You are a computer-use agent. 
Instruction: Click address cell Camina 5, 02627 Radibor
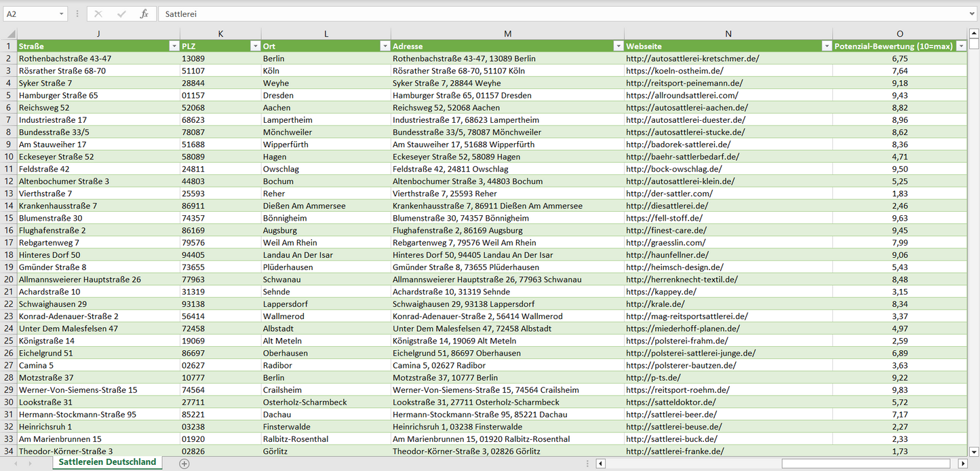pyautogui.click(x=508, y=365)
